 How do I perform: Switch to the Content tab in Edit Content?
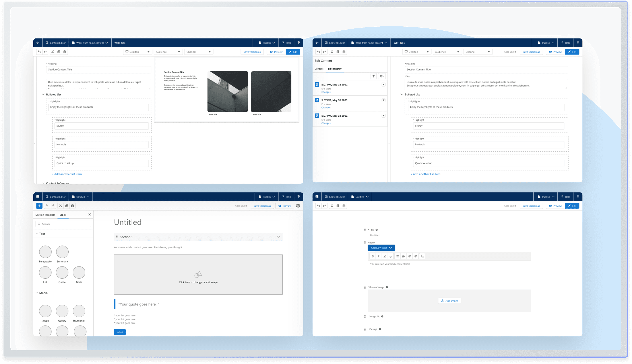click(319, 69)
